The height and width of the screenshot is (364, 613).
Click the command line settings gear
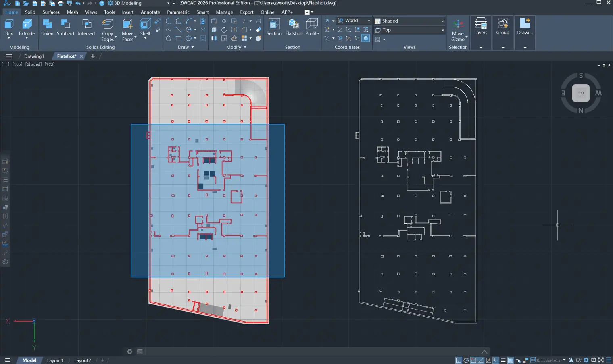click(129, 352)
